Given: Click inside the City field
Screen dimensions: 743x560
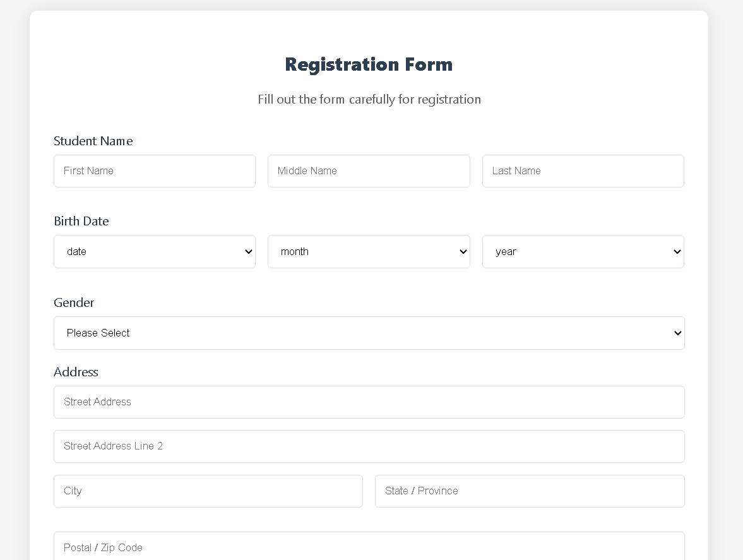Looking at the screenshot, I should (x=208, y=491).
